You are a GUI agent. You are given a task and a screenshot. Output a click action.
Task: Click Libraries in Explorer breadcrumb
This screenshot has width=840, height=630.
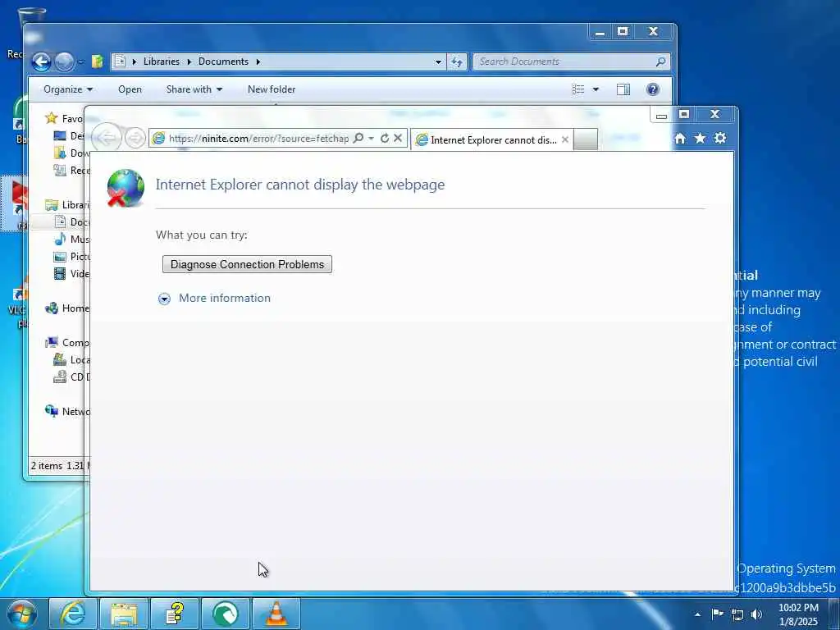click(162, 62)
